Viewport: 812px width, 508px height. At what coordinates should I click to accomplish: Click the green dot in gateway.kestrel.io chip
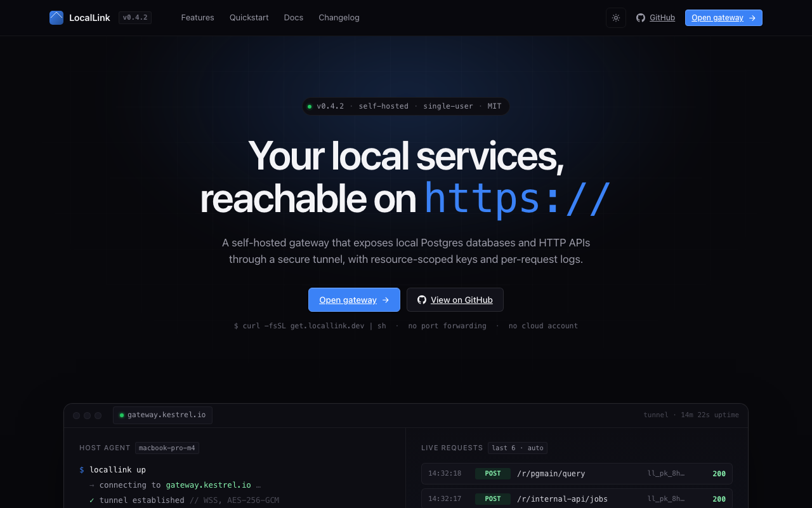pos(122,415)
